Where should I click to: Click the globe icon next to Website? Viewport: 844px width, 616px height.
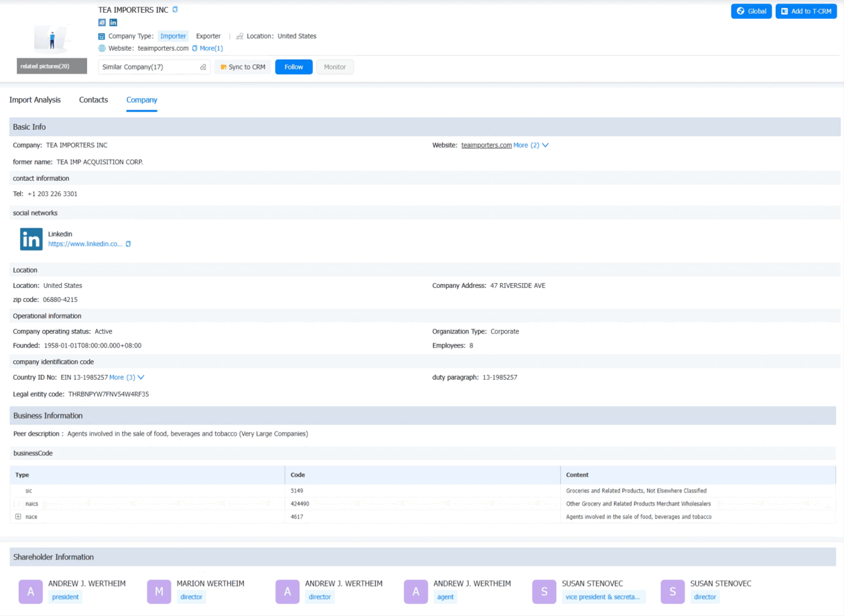[102, 48]
